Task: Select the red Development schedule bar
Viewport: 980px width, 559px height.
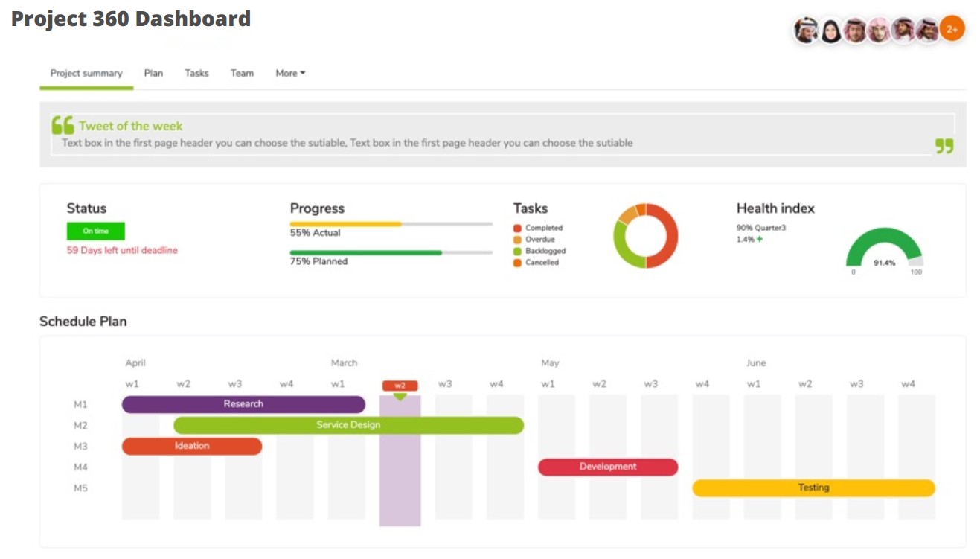Action: [x=608, y=467]
